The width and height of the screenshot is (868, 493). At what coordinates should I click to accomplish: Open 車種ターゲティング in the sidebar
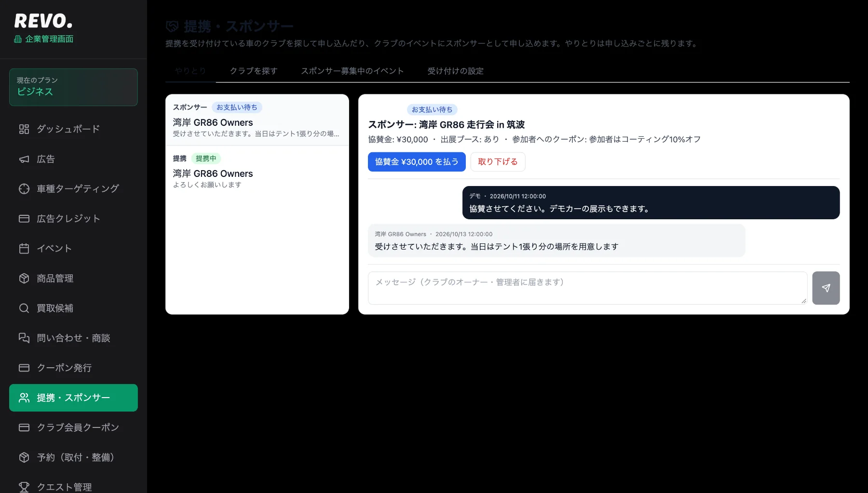point(73,189)
